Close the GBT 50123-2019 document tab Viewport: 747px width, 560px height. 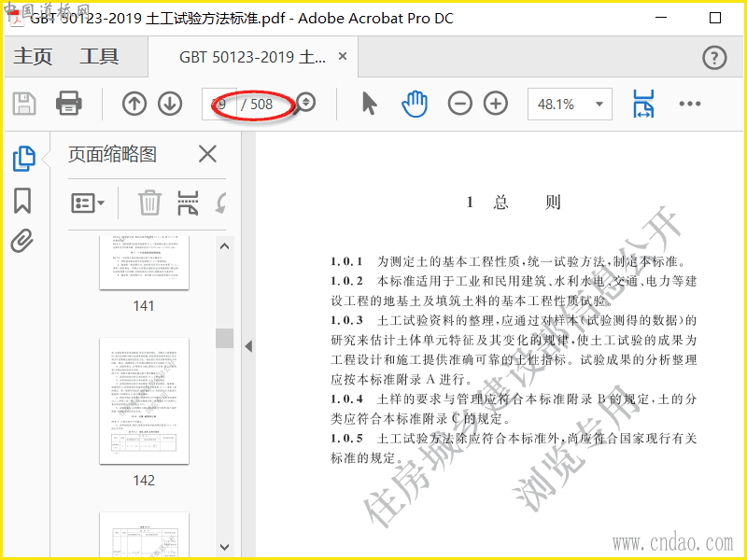pos(342,56)
